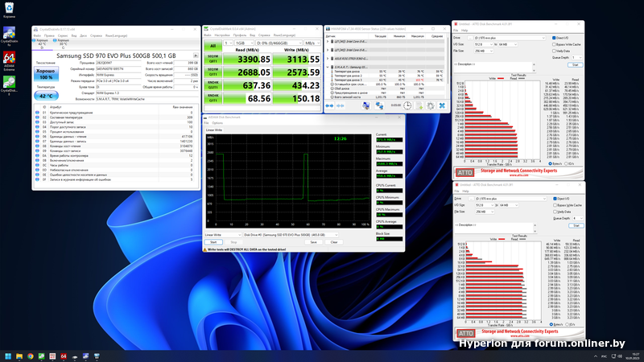This screenshot has width=644, height=362.
Task: Open the Windows Start menu
Action: click(x=10, y=355)
